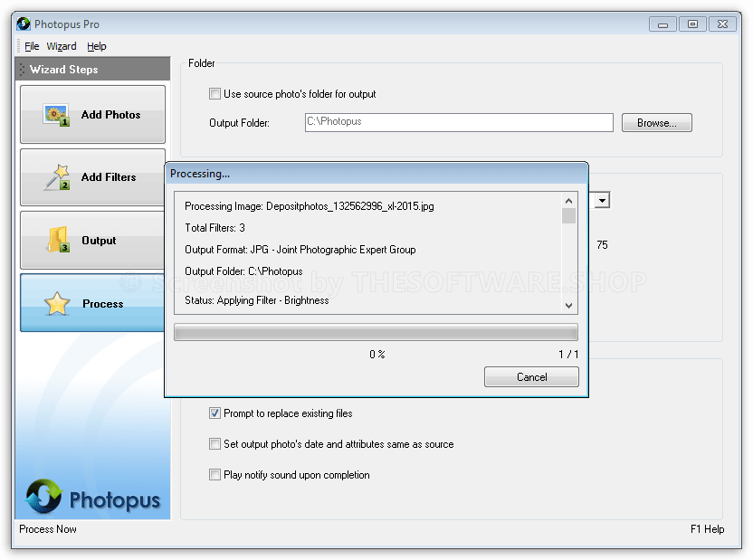Click the Processing Image filename line
Screen dimensions: 753x560
pyautogui.click(x=310, y=206)
